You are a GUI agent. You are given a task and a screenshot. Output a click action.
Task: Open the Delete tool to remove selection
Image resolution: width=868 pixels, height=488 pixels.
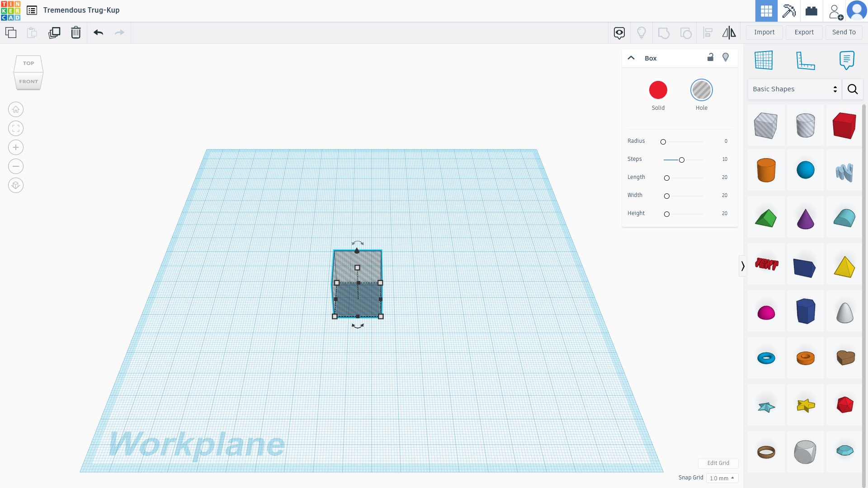[75, 33]
